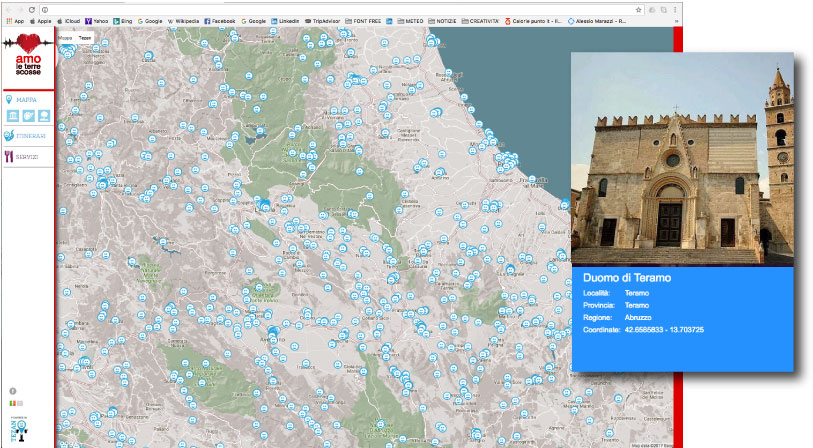Click the ITINERARI route icon
813x448 pixels.
coord(8,136)
